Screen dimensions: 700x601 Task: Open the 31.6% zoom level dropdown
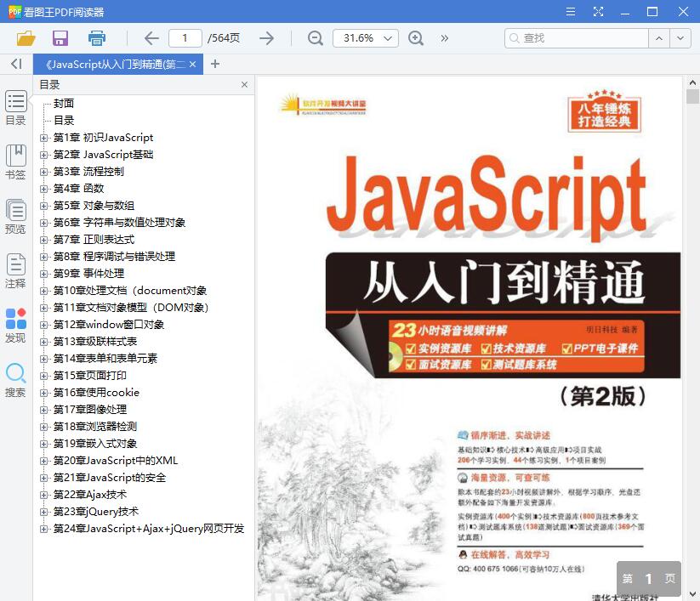tap(366, 38)
